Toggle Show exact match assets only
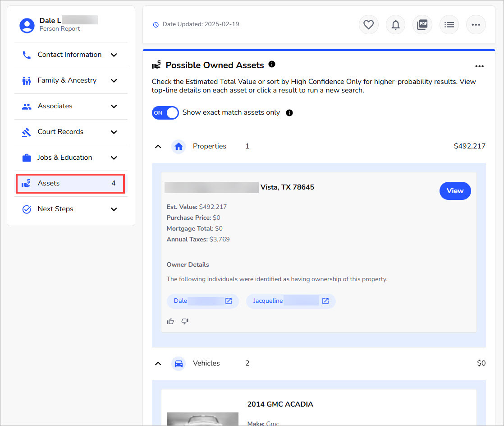The width and height of the screenshot is (504, 426). point(165,113)
